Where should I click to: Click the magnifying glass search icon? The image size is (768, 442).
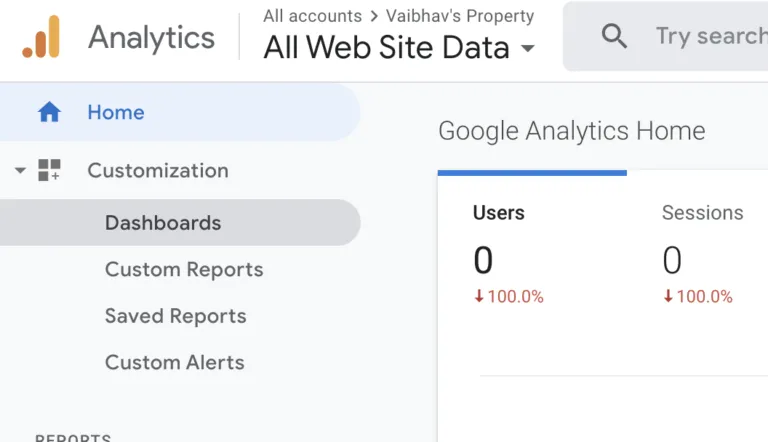tap(614, 36)
